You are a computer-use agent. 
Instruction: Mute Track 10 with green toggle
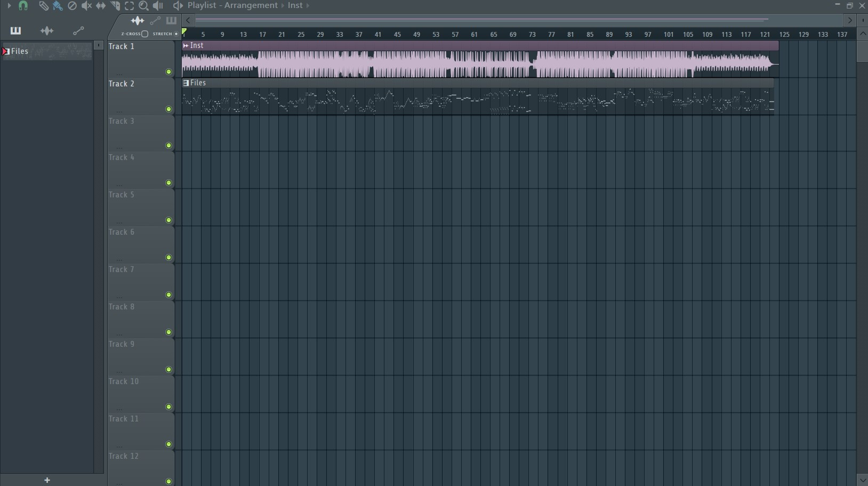coord(169,407)
